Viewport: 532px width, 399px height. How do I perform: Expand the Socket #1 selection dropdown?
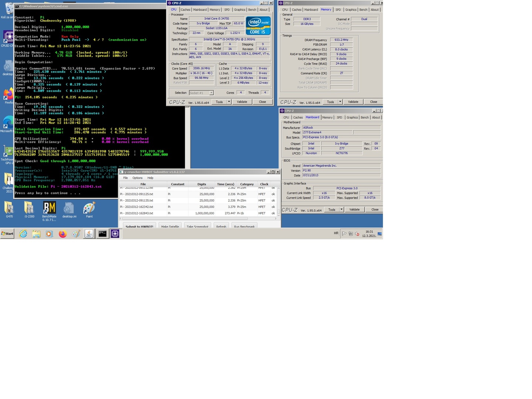click(x=211, y=93)
